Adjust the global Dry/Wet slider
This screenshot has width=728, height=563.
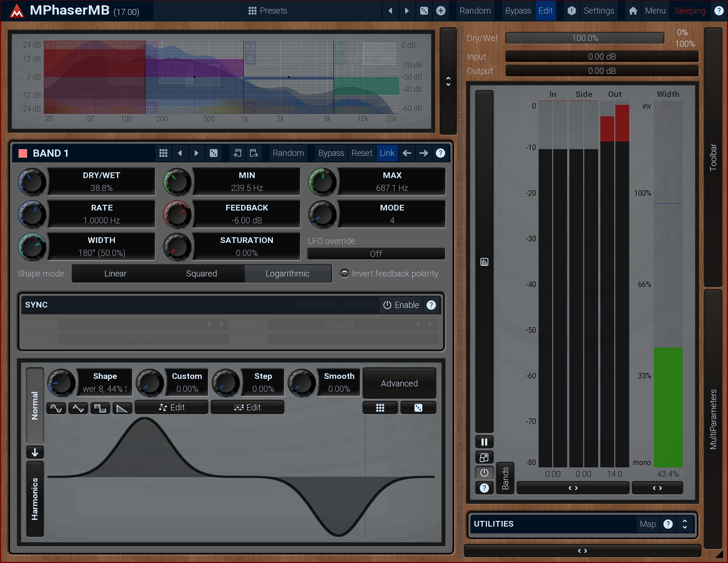[585, 38]
